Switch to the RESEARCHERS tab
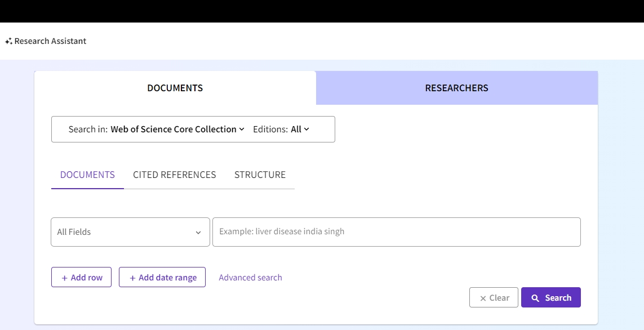 coord(456,88)
